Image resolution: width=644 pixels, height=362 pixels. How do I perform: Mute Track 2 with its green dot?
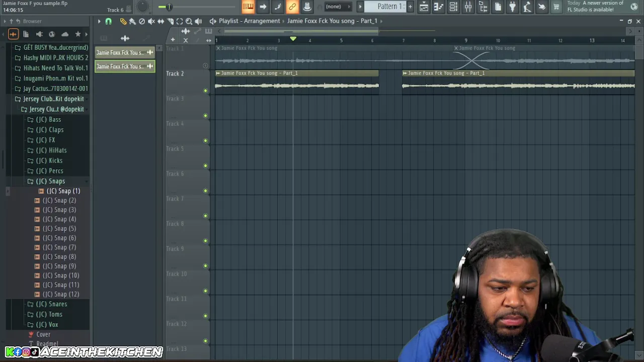(x=205, y=90)
